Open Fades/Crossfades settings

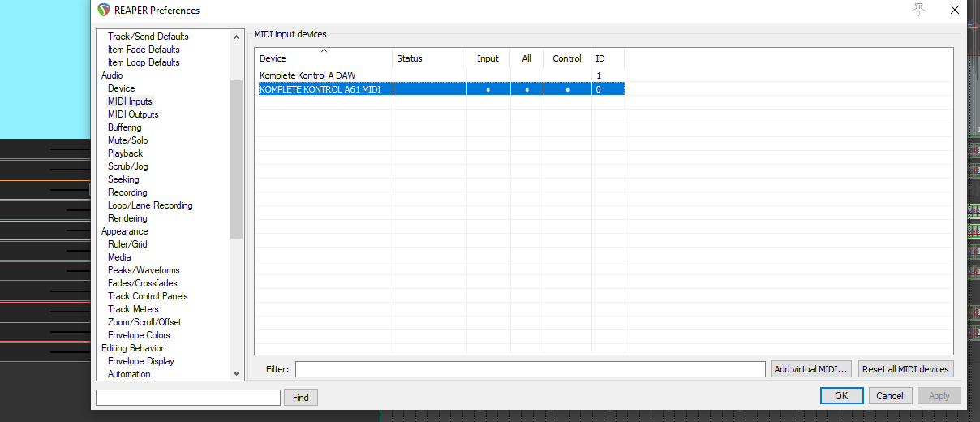coord(143,283)
